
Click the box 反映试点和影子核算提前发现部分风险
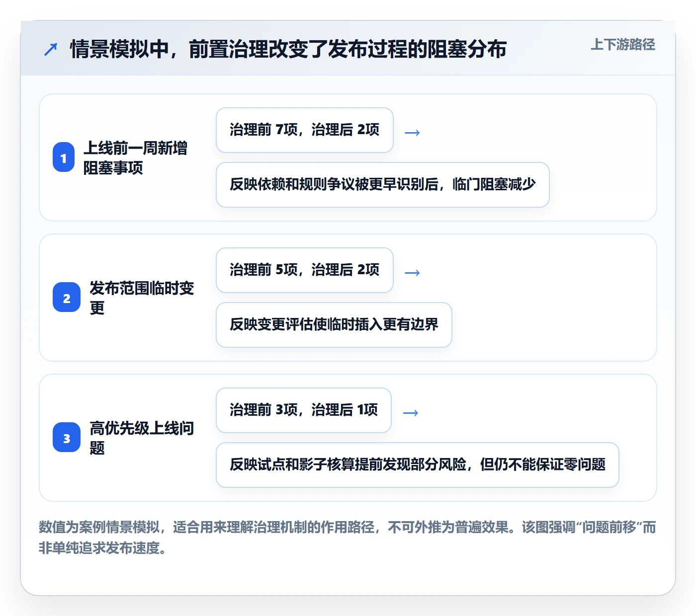click(418, 465)
